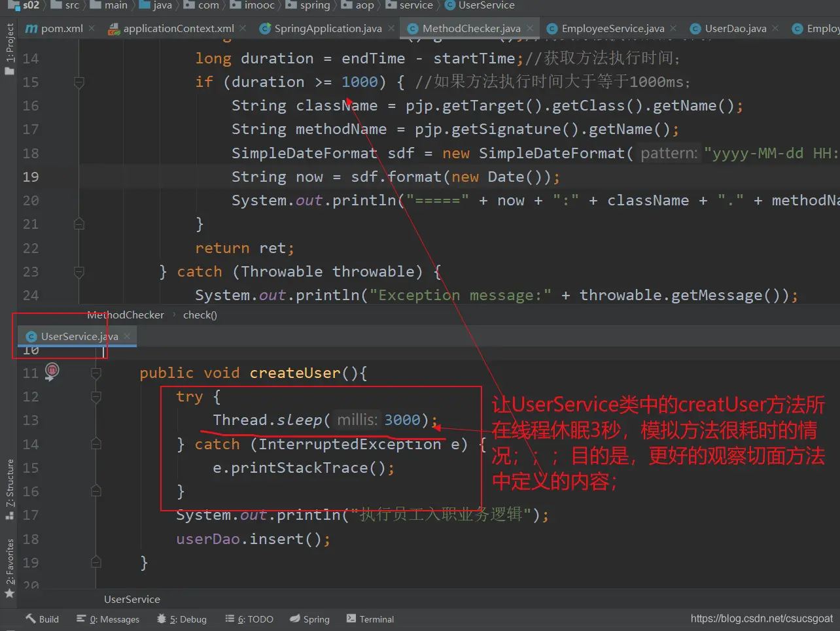Viewport: 840px width, 631px height.
Task: Open the Messages tool window
Action: pyautogui.click(x=108, y=619)
